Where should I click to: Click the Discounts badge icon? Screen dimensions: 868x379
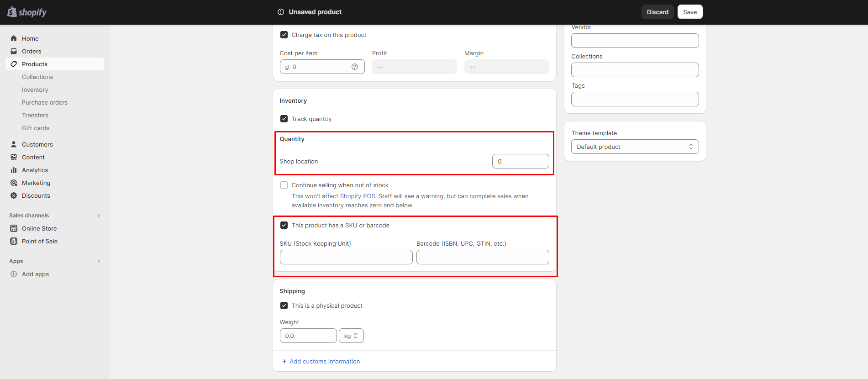(14, 195)
